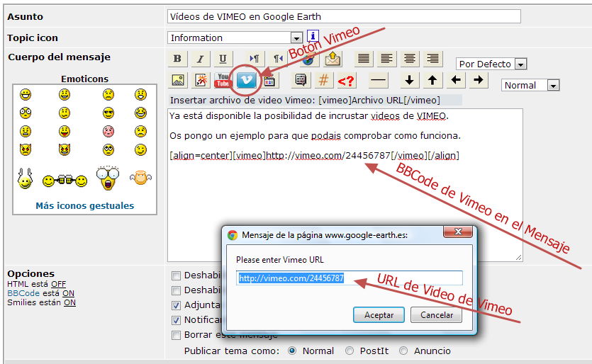This screenshot has height=364, width=592.
Task: Toggle bold text formatting
Action: (x=177, y=59)
